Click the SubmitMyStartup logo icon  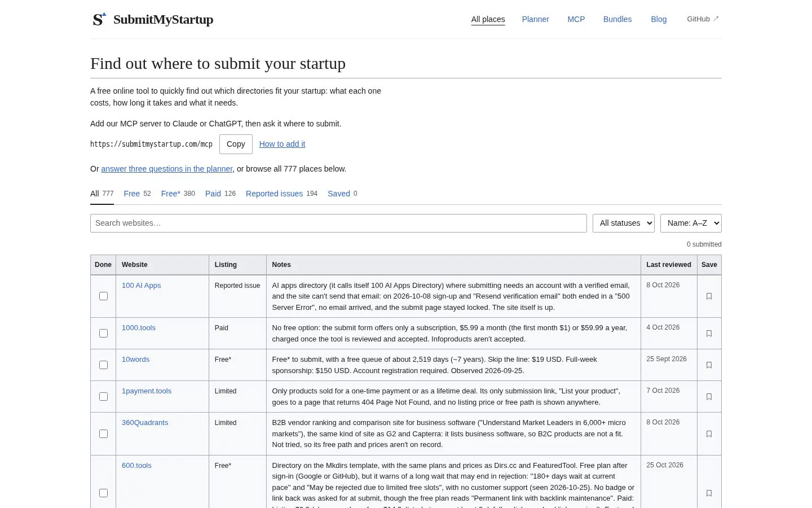pos(99,19)
